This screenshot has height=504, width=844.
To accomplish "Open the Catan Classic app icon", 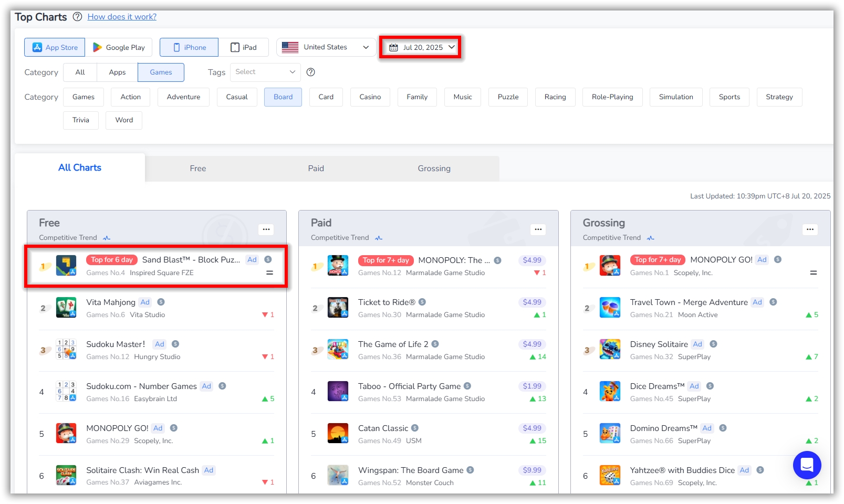I will click(338, 434).
